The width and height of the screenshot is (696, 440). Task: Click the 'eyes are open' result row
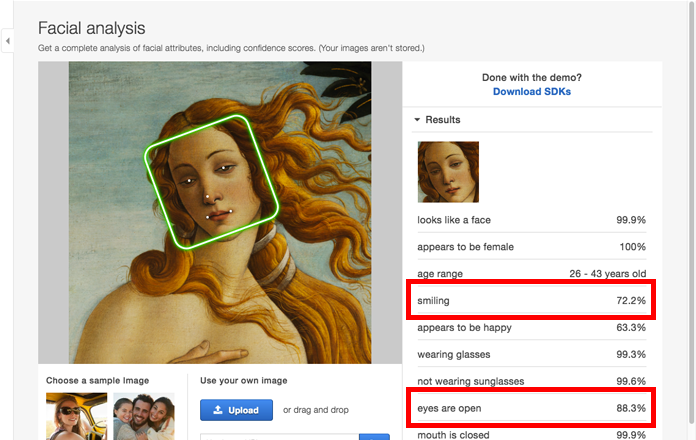[x=531, y=408]
